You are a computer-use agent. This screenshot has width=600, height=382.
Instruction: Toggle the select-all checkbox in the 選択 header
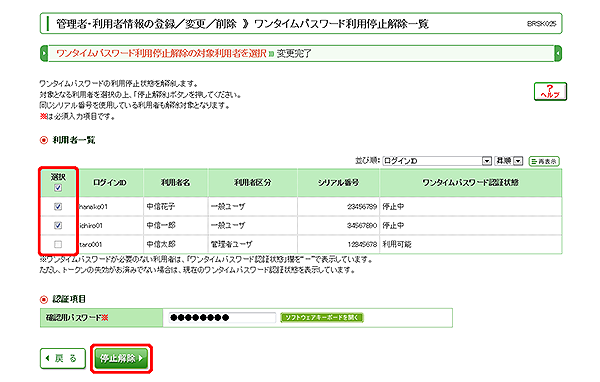click(x=58, y=188)
